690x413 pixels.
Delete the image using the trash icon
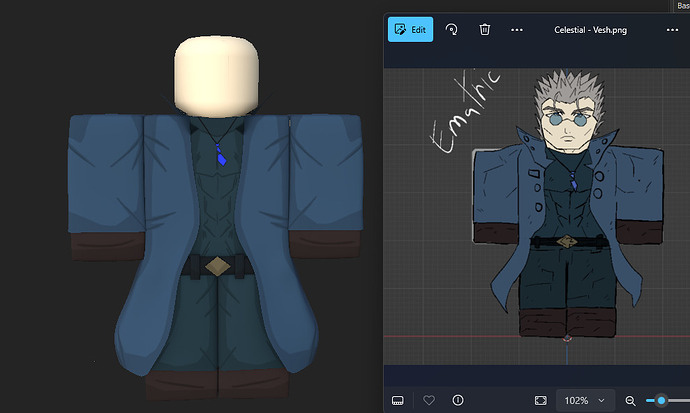click(484, 29)
